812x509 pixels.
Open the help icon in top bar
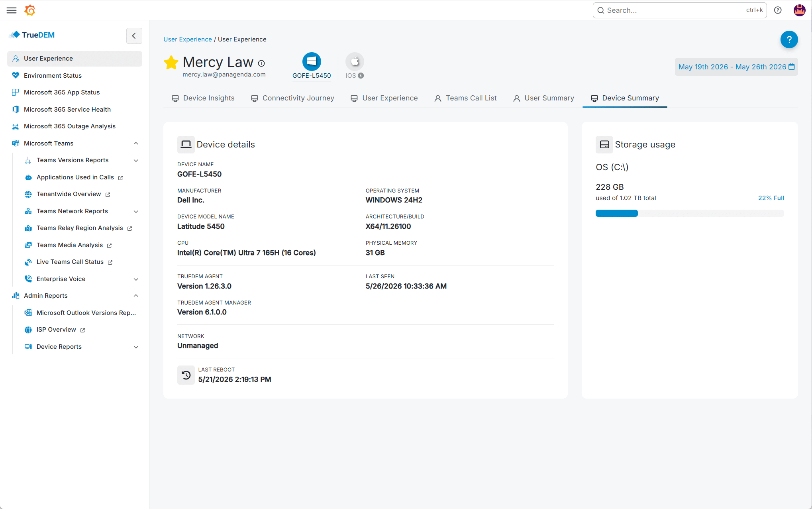(x=778, y=10)
